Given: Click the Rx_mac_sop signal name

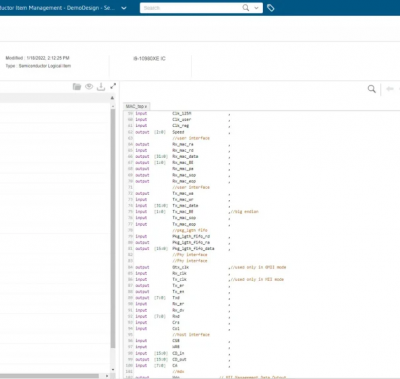Looking at the screenshot, I should [184, 175].
